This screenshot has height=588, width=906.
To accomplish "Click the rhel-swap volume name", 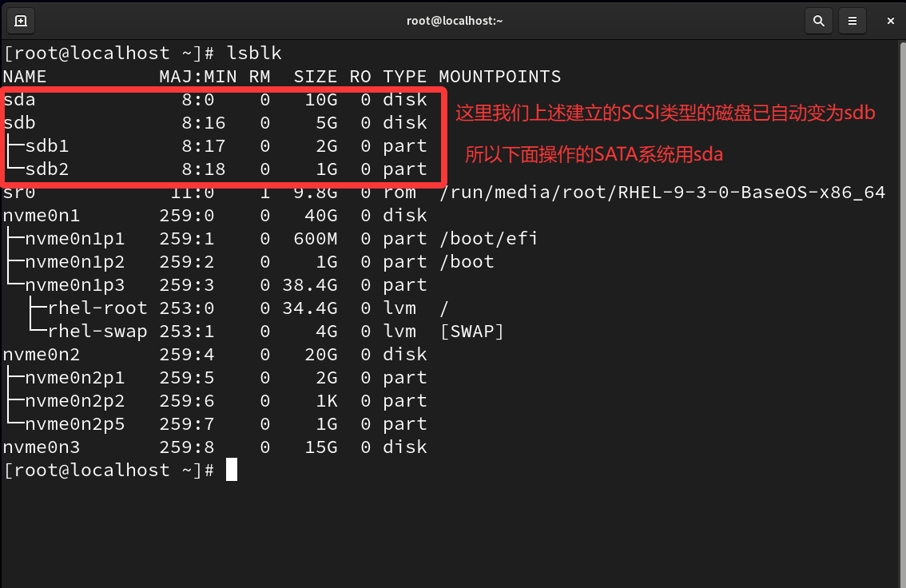I will [97, 331].
